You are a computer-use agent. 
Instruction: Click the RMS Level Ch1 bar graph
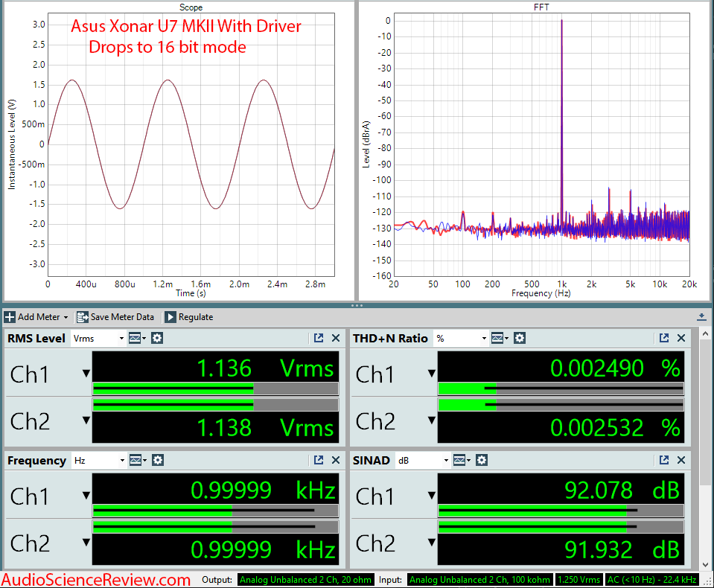coord(215,389)
